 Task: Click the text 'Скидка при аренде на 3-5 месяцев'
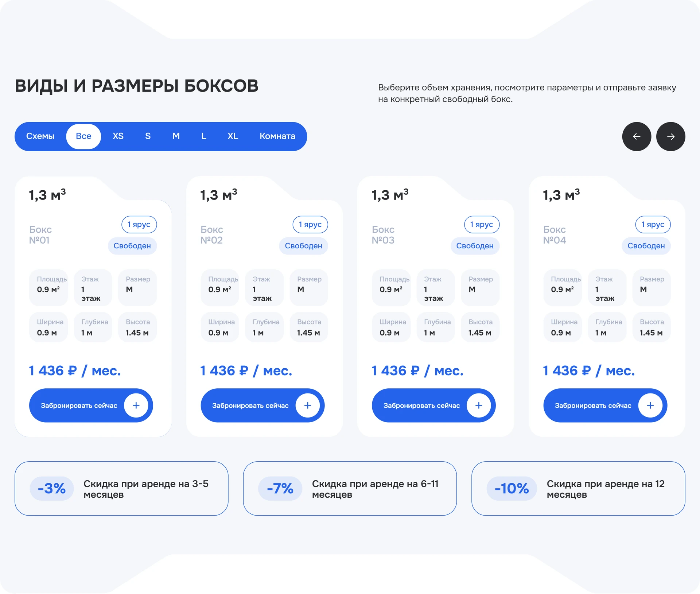pos(146,489)
